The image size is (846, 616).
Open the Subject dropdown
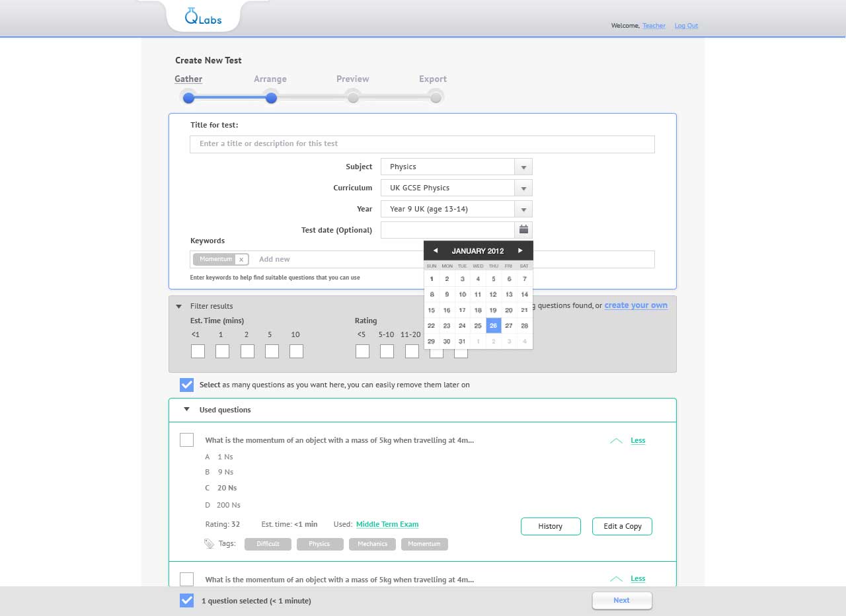(523, 167)
